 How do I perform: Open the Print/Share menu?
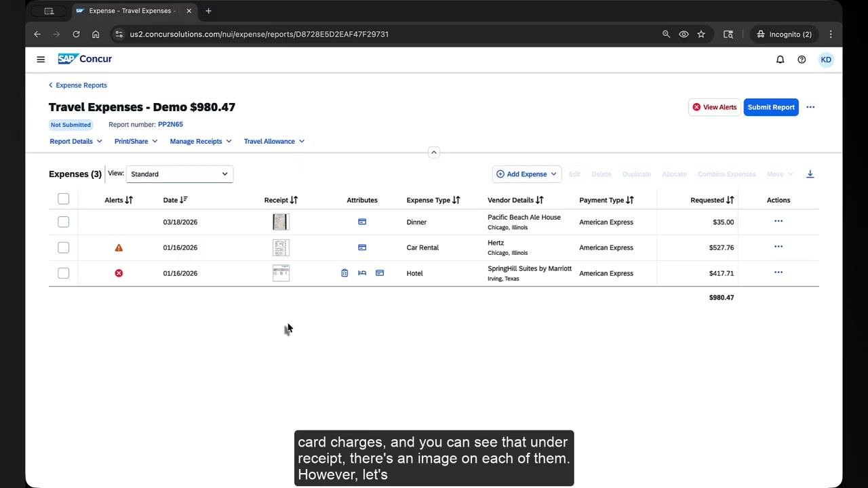pos(136,141)
